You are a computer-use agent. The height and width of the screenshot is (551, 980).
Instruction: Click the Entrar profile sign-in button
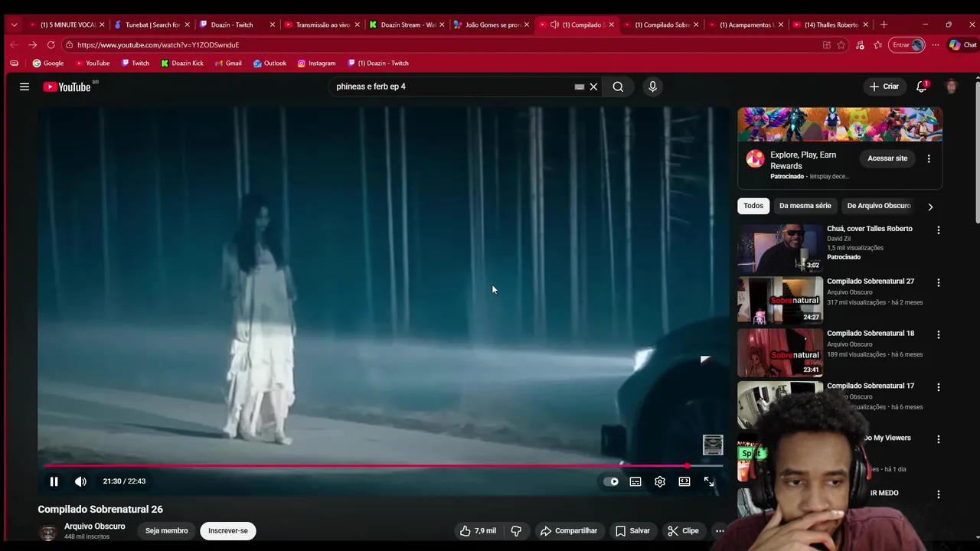click(x=908, y=45)
